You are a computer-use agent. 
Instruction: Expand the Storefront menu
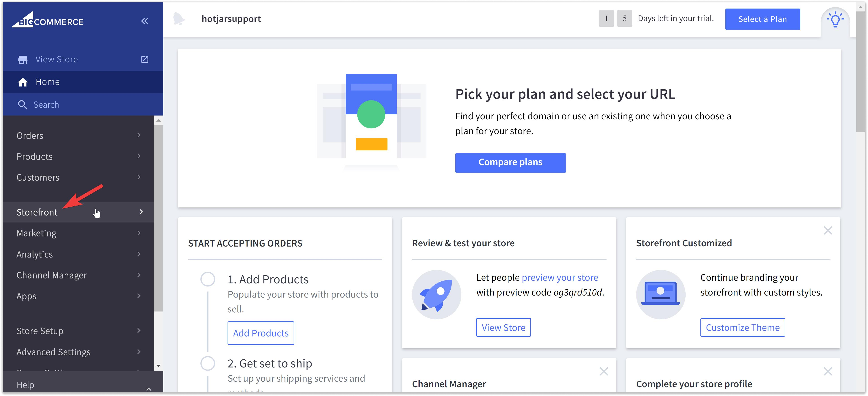tap(37, 212)
